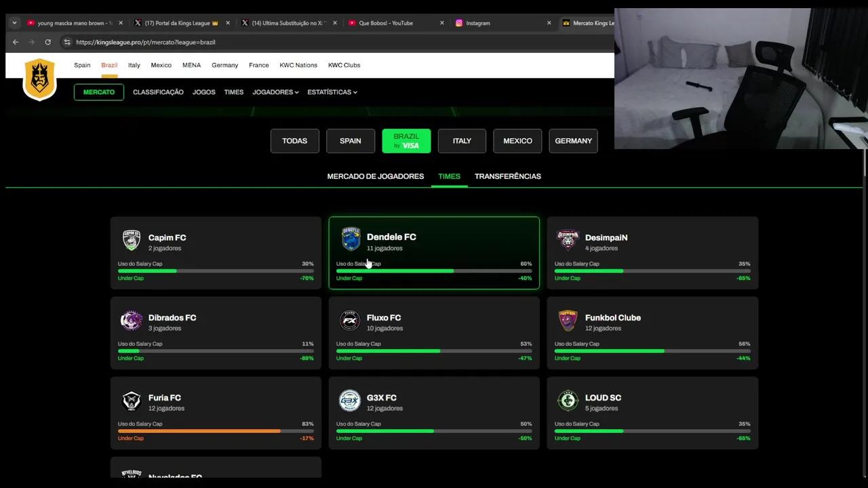
Task: Expand the ESTATÍSTICAS dropdown menu
Action: coord(332,92)
